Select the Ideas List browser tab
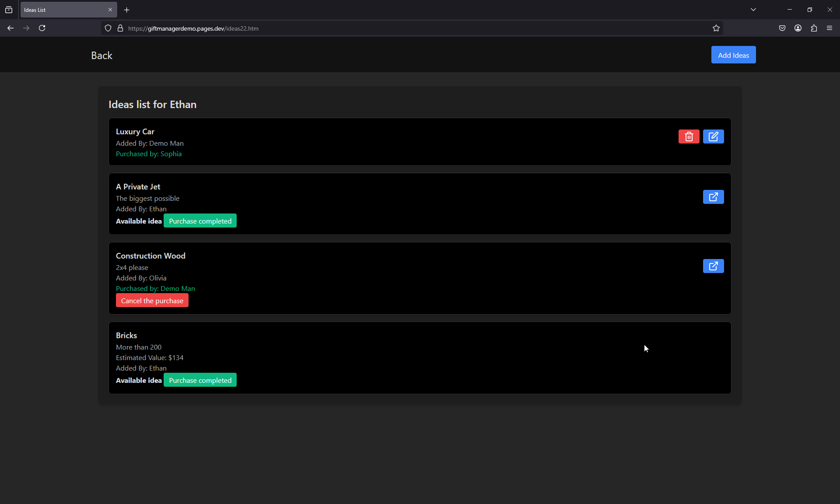 [x=60, y=10]
